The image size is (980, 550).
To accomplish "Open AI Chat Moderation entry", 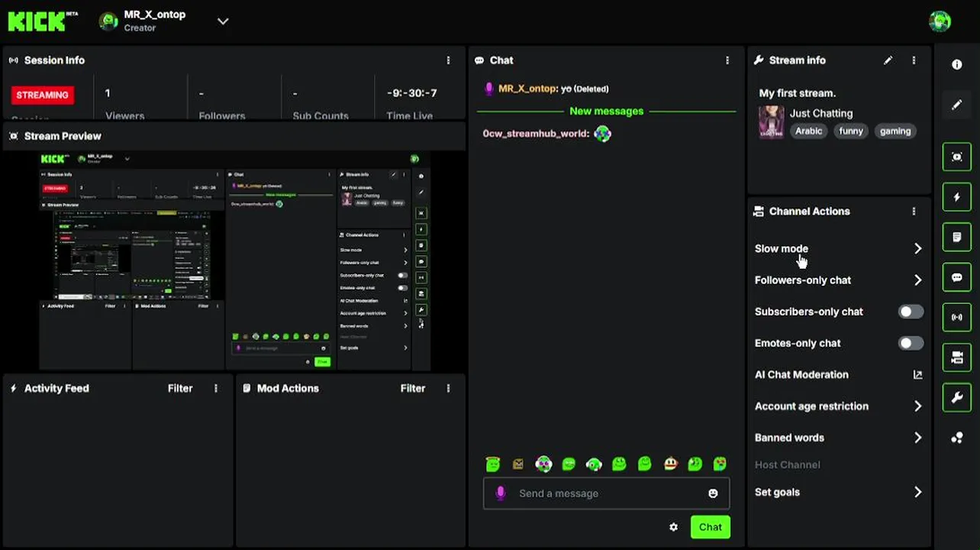I will (x=838, y=375).
